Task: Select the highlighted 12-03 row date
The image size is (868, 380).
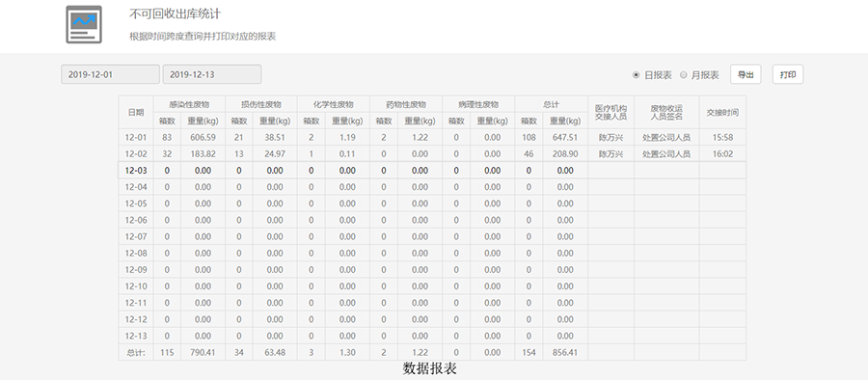Action: (136, 171)
